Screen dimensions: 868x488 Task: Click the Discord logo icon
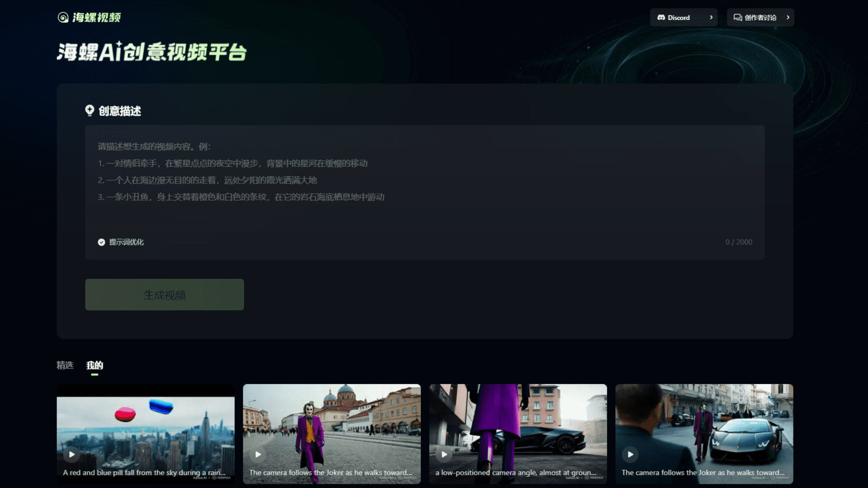661,18
